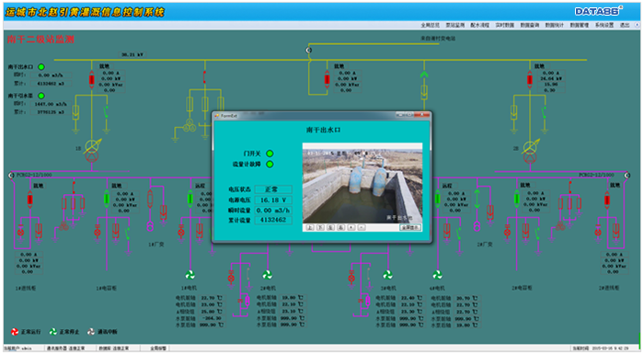
Task: Toggle the 流量计 fault indicator in dialog
Action: pos(270,165)
